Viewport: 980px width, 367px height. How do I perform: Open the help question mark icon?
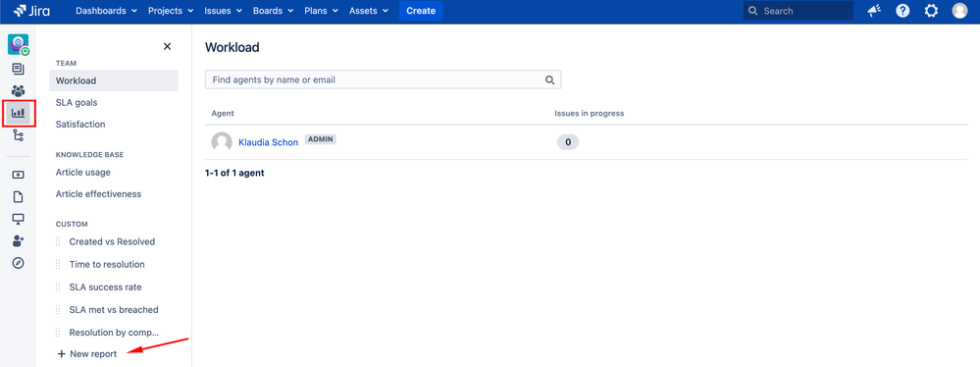coord(903,11)
